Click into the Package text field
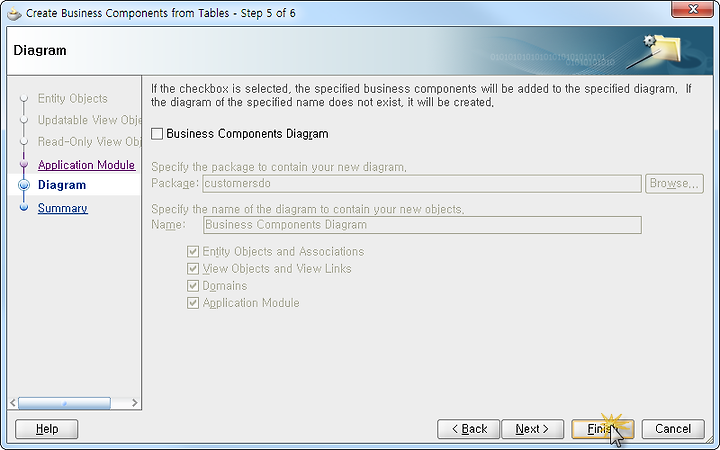This screenshot has width=720, height=450. (422, 184)
